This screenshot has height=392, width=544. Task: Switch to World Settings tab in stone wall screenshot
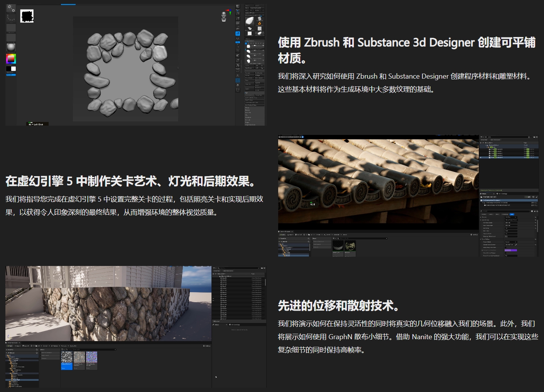pos(235,325)
